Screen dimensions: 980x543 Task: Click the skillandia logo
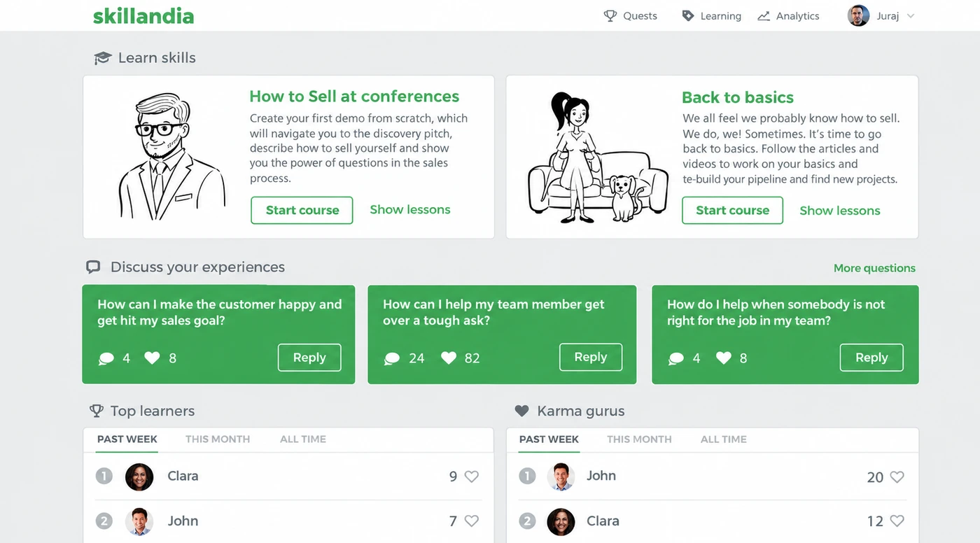pos(143,15)
